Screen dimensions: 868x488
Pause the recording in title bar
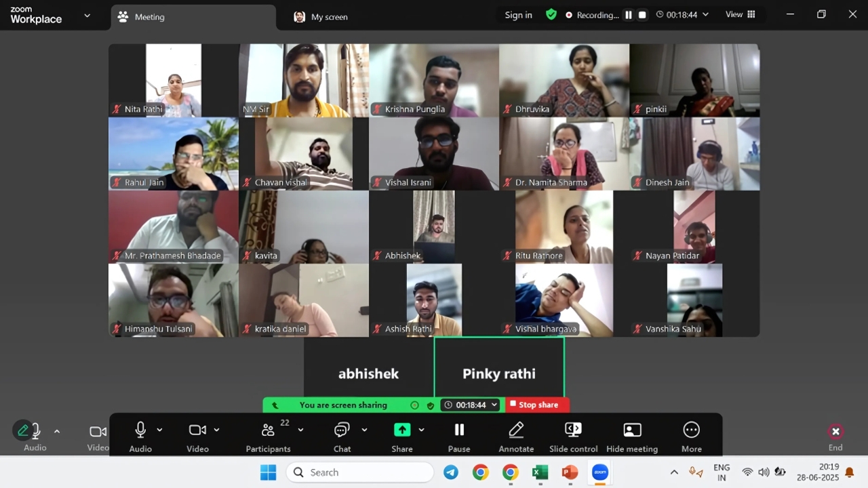629,15
